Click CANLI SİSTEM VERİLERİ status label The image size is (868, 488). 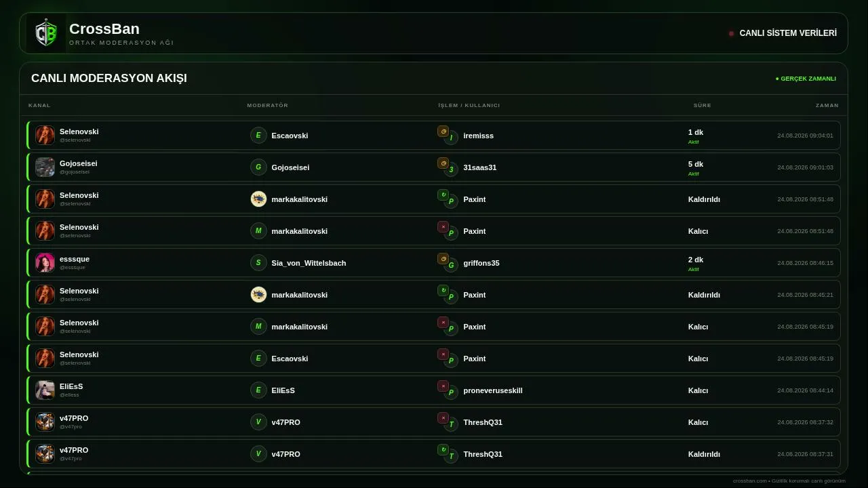point(788,33)
